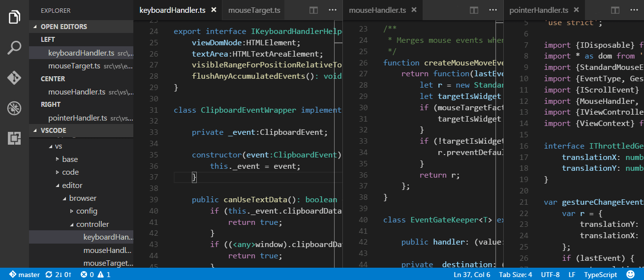Viewport: 644px width, 280px height.
Task: Select keyboardHandler.ts in controller folder tree
Action: coord(81,237)
